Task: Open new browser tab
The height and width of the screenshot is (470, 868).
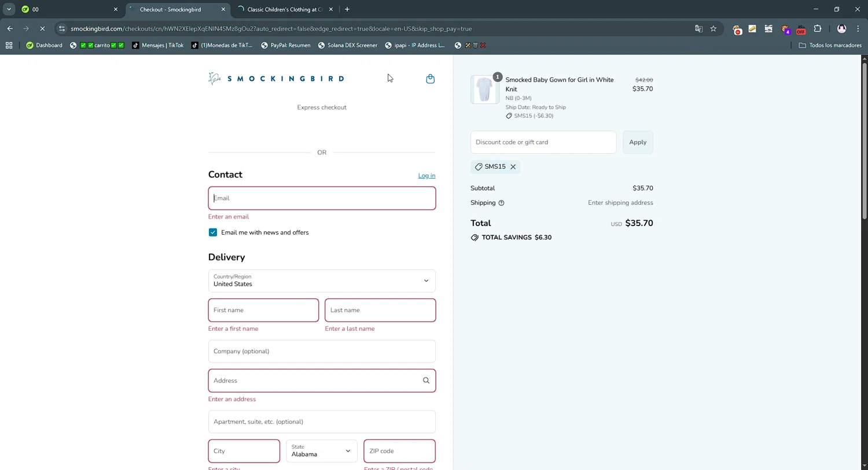Action: tap(347, 9)
